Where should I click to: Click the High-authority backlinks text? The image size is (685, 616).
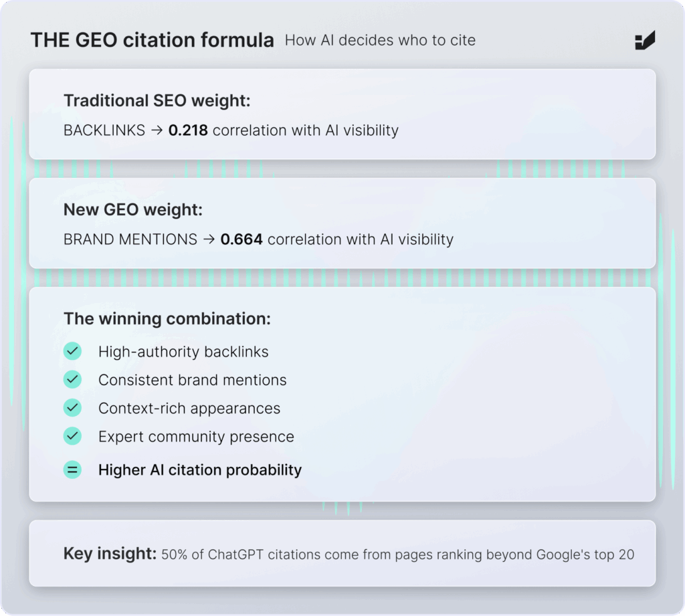(x=183, y=352)
